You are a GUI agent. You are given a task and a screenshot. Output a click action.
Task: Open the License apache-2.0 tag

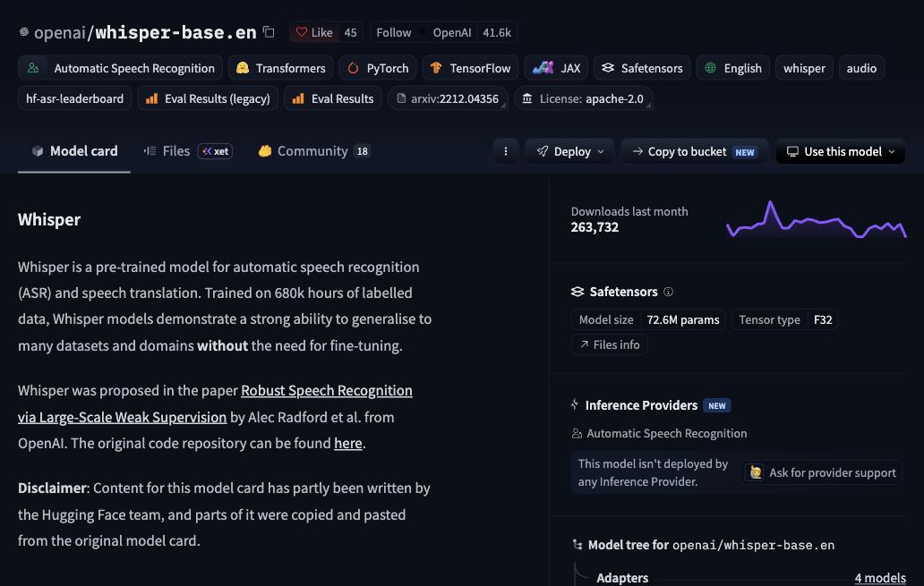tap(584, 98)
